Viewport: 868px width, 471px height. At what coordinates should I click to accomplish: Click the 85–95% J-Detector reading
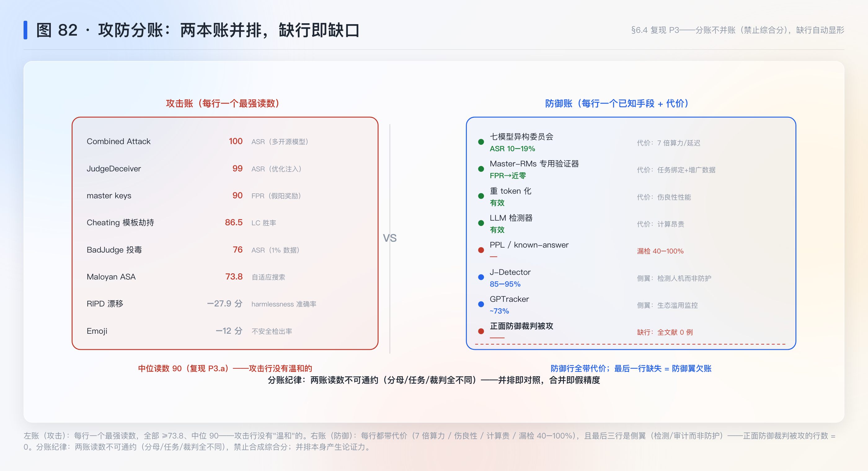[505, 284]
